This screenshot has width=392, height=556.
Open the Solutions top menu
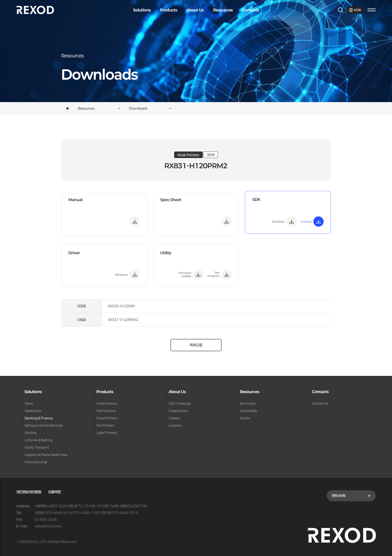pyautogui.click(x=142, y=10)
